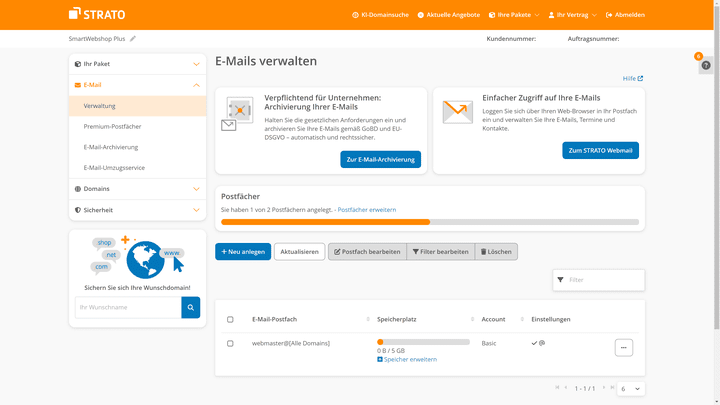
Task: Expand the Ihr Paket sidebar section
Action: coord(137,64)
